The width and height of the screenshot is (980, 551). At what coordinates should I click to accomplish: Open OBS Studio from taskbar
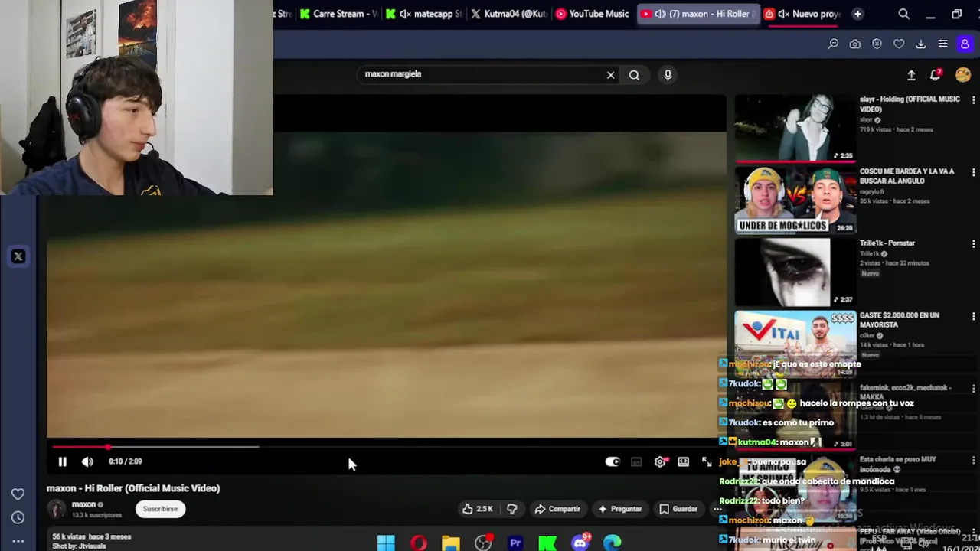pyautogui.click(x=483, y=543)
